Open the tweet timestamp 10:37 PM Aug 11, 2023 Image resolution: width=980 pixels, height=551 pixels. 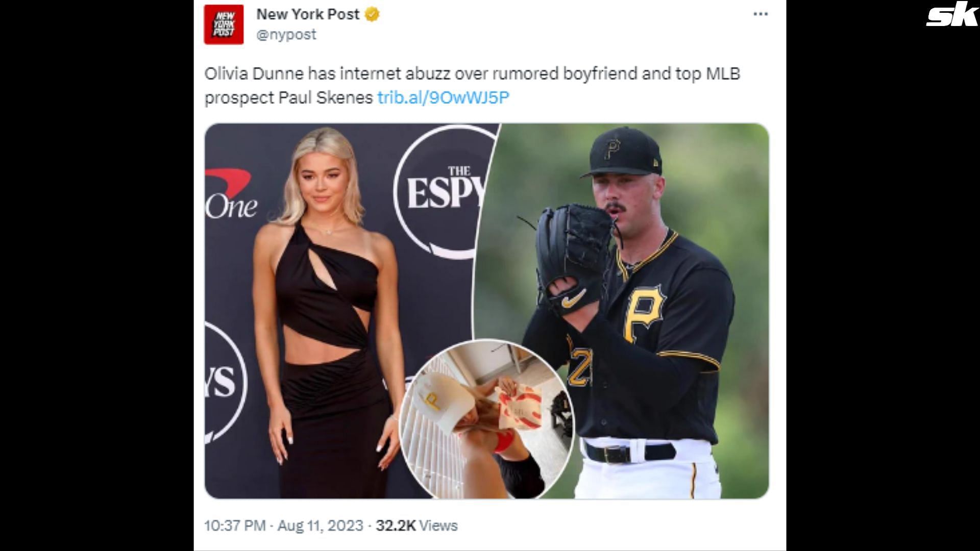click(x=284, y=525)
